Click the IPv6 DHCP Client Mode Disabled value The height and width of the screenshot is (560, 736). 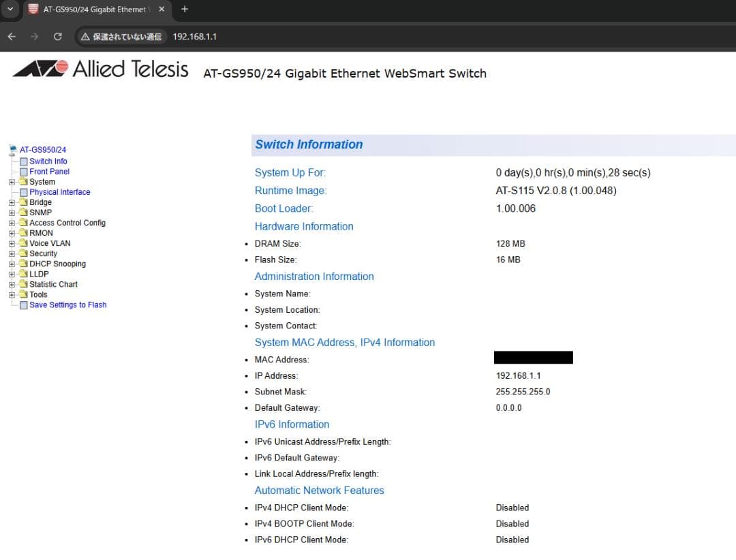512,540
